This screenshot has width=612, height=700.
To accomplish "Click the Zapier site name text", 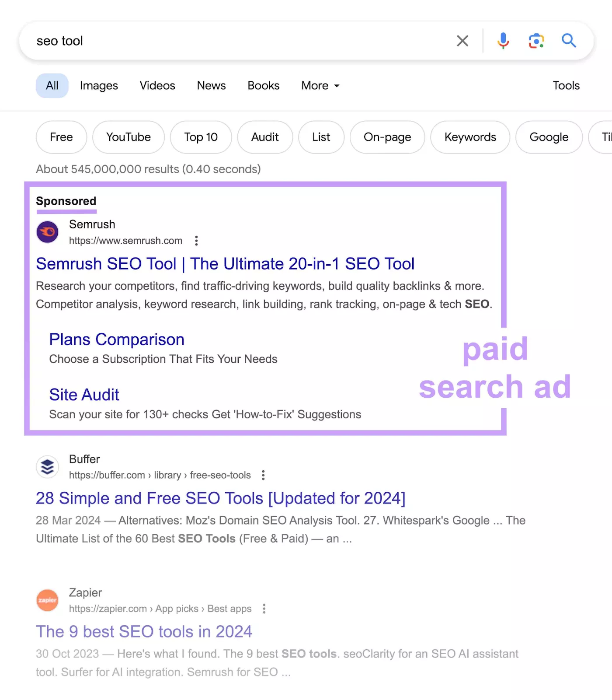I will (x=85, y=593).
